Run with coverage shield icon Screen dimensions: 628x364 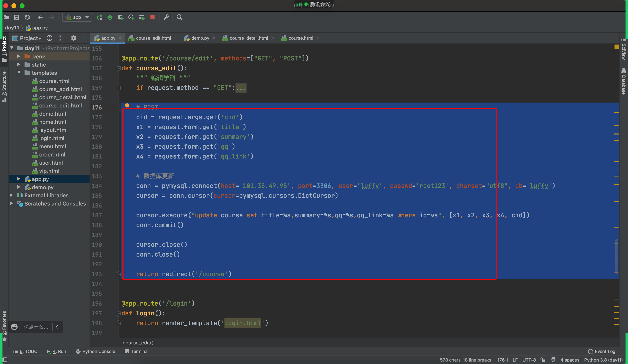(x=121, y=17)
